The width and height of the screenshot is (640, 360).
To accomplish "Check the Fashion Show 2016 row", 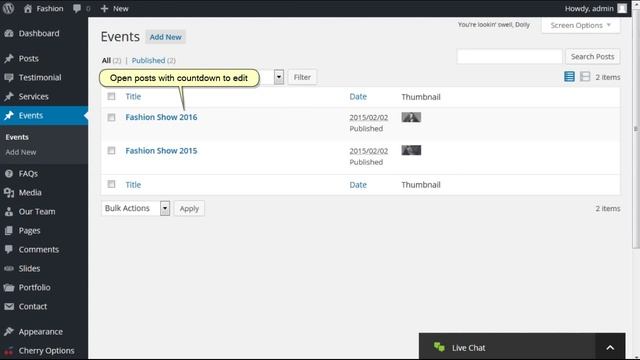I will point(111,118).
